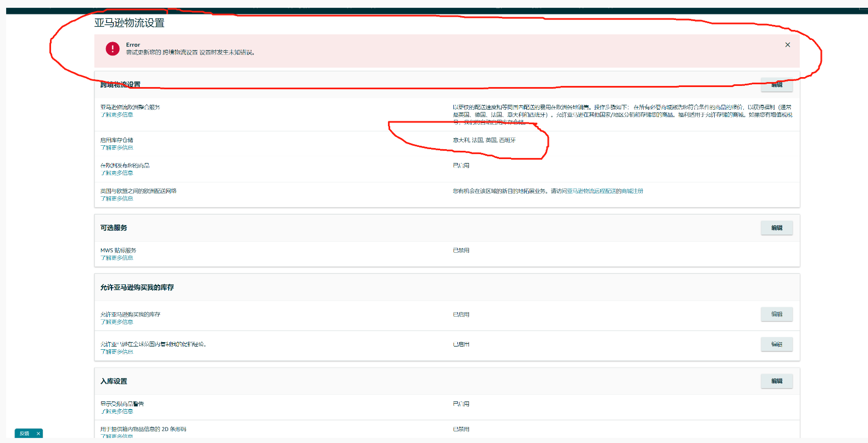Screen dimensions: 868x443
Task: Click 编辑 for the 可选服务 section
Action: coord(776,228)
